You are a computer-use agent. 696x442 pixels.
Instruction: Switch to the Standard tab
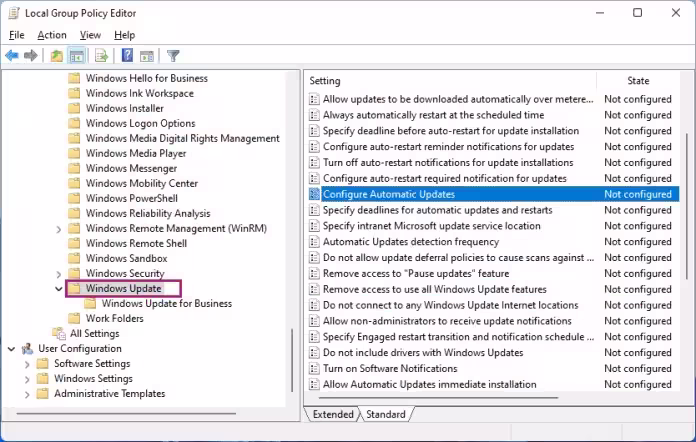pyautogui.click(x=386, y=414)
